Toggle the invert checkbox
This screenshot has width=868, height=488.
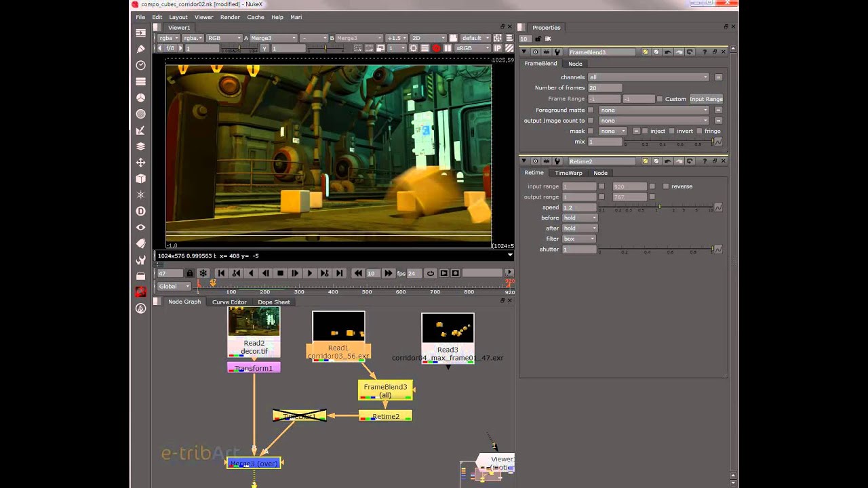[x=672, y=131]
